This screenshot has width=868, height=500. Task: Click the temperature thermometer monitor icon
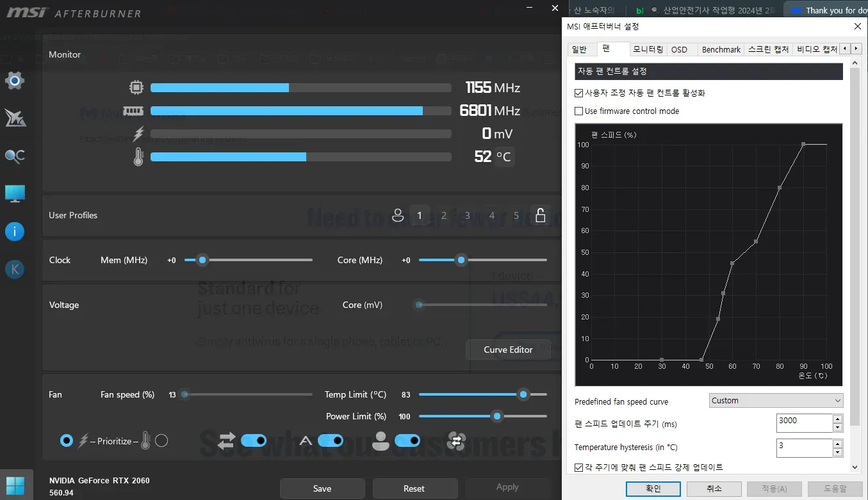pos(138,157)
